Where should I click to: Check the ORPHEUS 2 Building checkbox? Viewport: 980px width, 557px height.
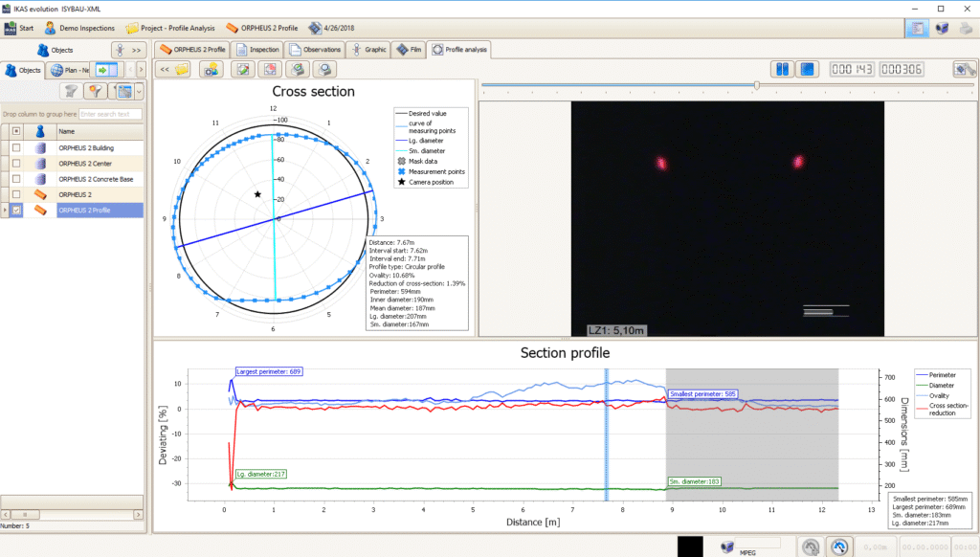(16, 148)
